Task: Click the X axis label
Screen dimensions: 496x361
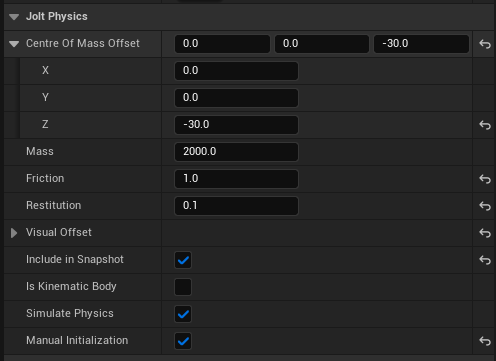Action: [x=45, y=70]
